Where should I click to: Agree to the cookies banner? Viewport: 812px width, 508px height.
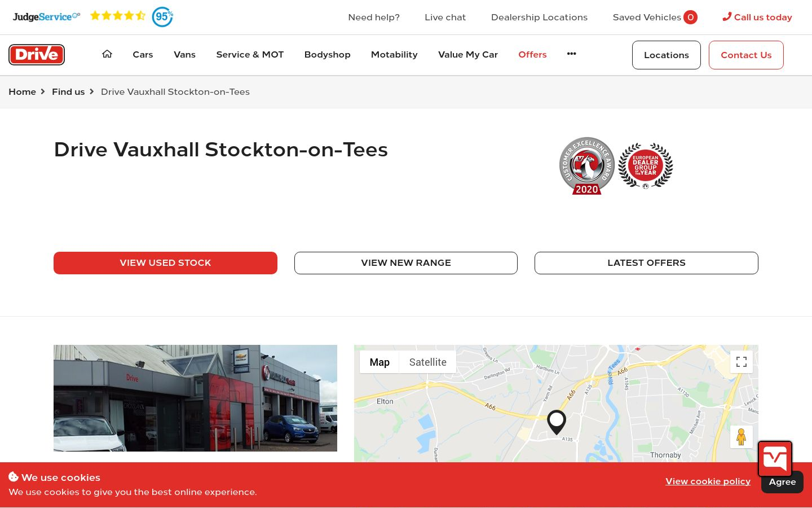click(782, 482)
